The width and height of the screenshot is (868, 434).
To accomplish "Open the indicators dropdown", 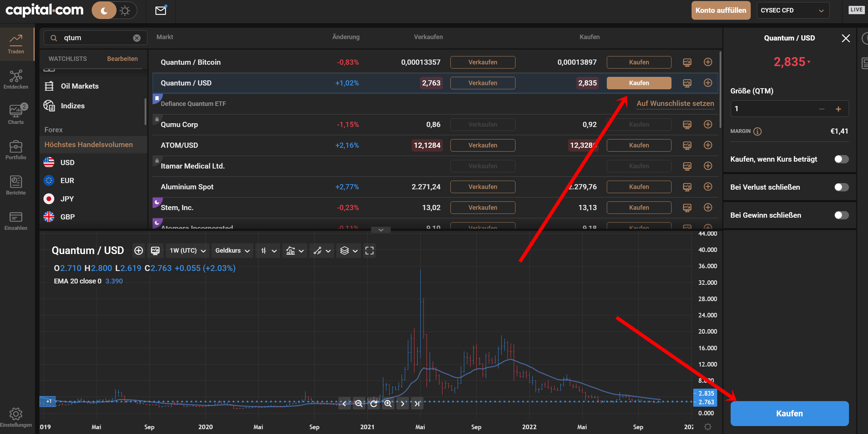I will (295, 251).
